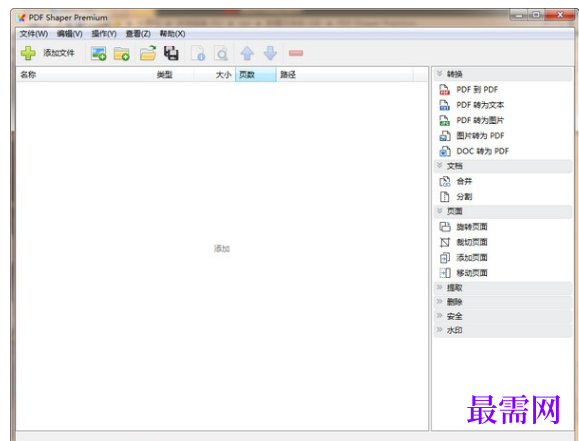The width and height of the screenshot is (579, 441).
Task: Select PDF 转为图片 text link
Action: [x=480, y=120]
